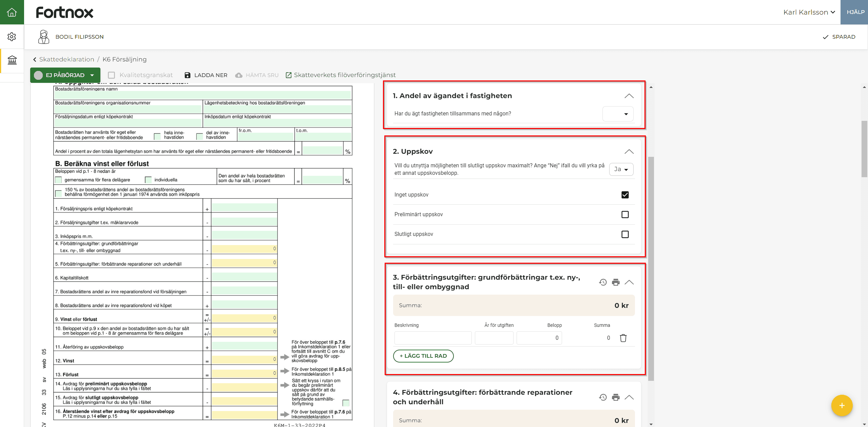The height and width of the screenshot is (427, 868).
Task: Collapse section 2 Uppskov
Action: click(x=629, y=151)
